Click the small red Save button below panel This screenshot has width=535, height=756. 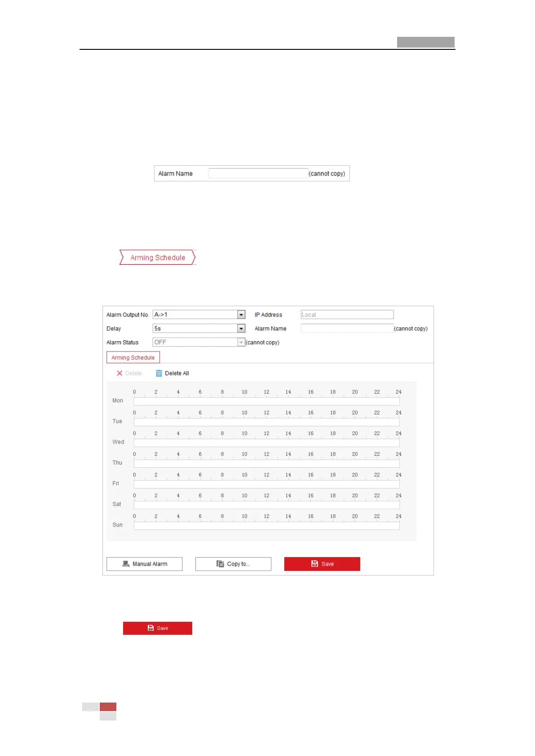pyautogui.click(x=158, y=628)
